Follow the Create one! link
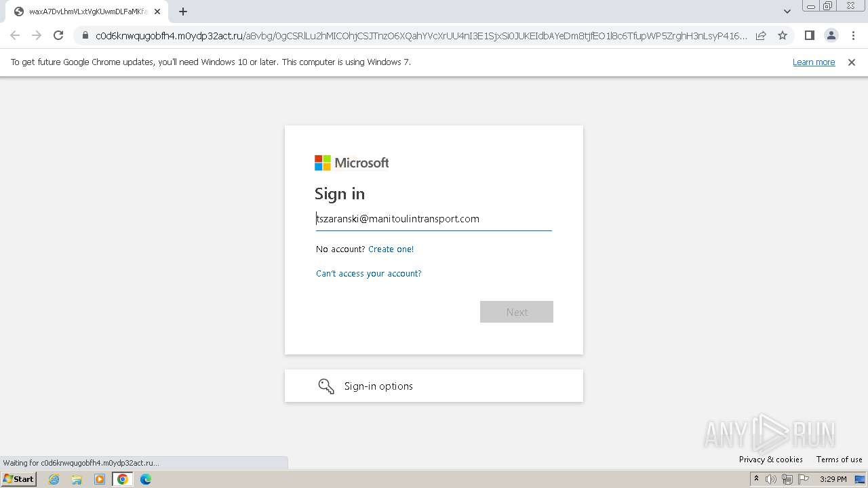Screen dimensions: 868x488 coord(391,249)
